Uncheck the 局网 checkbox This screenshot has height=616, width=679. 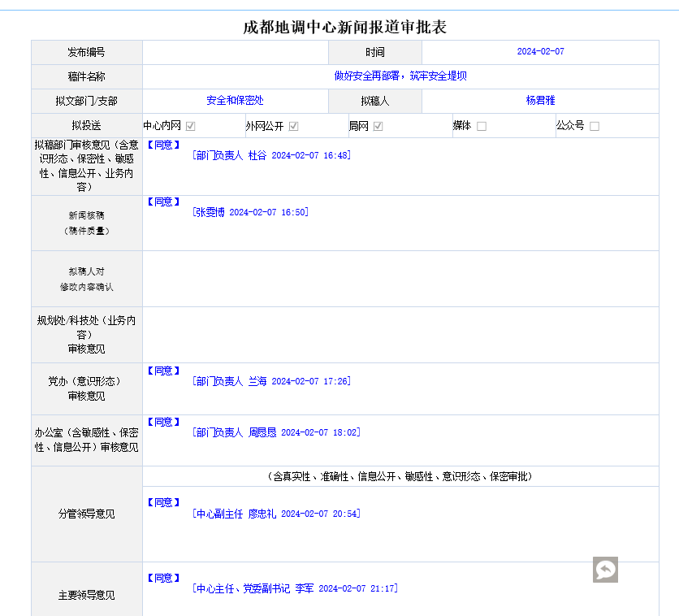click(x=378, y=126)
